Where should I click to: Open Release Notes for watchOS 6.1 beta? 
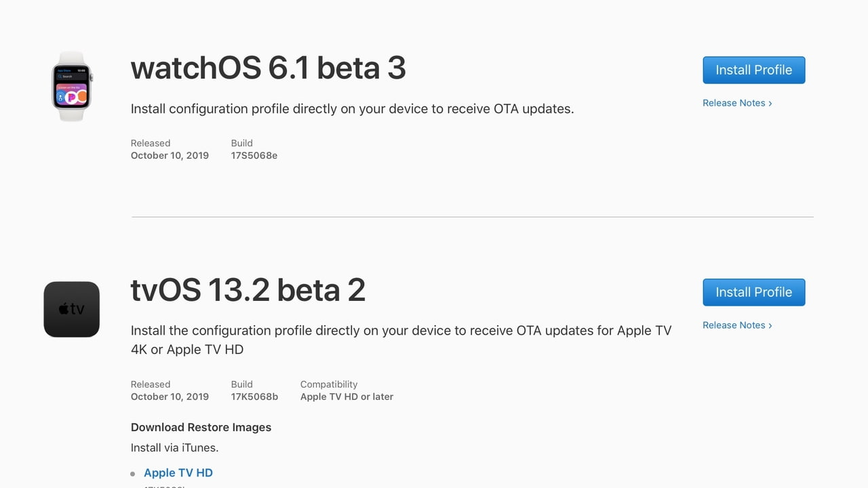pyautogui.click(x=737, y=103)
